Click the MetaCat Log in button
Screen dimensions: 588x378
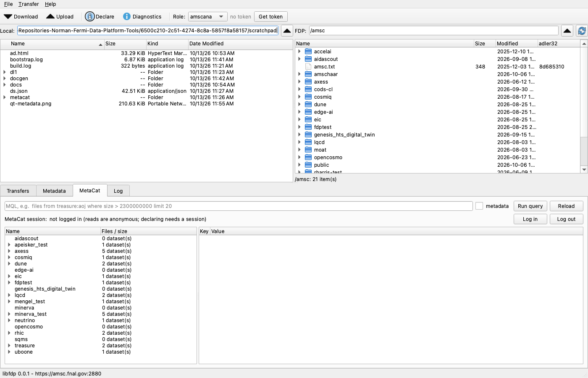[x=530, y=219]
